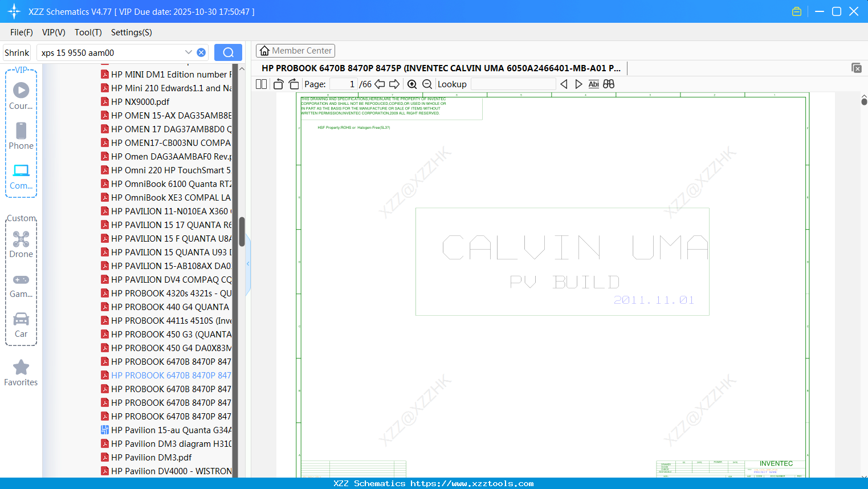The height and width of the screenshot is (489, 868).
Task: Click the yellow VIP bag icon
Action: 797,11
